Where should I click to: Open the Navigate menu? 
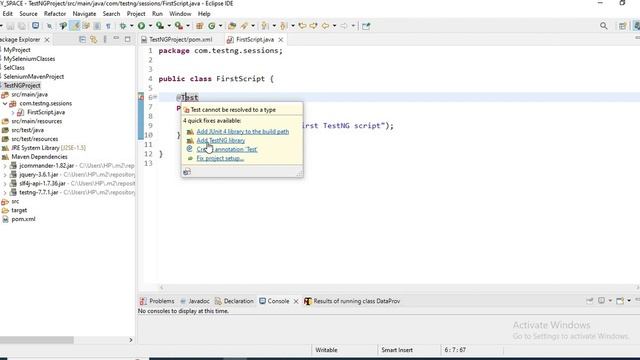(84, 13)
